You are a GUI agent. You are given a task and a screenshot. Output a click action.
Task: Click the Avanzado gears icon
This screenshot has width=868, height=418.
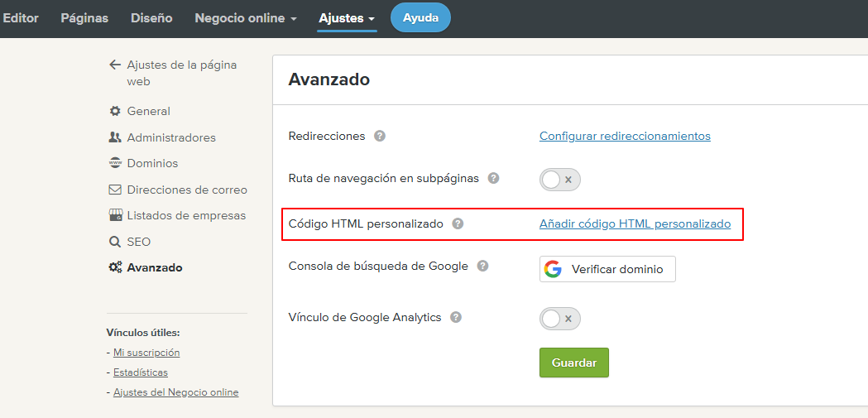tap(114, 268)
